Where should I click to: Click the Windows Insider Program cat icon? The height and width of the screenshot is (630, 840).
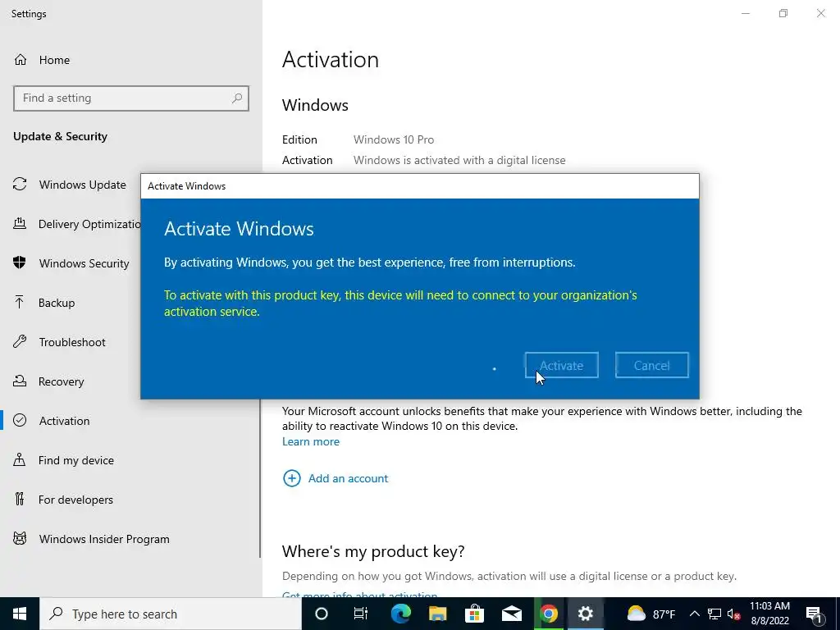[x=20, y=538]
